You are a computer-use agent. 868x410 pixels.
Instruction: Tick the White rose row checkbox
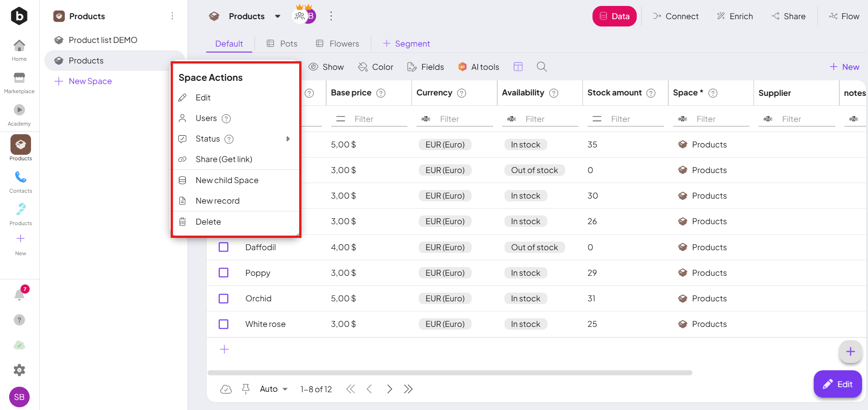223,324
